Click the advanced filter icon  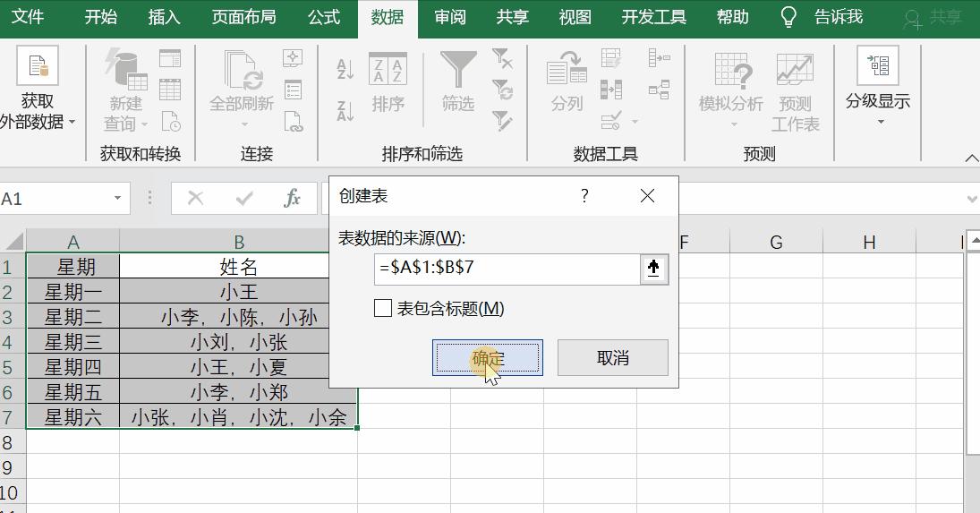[502, 121]
